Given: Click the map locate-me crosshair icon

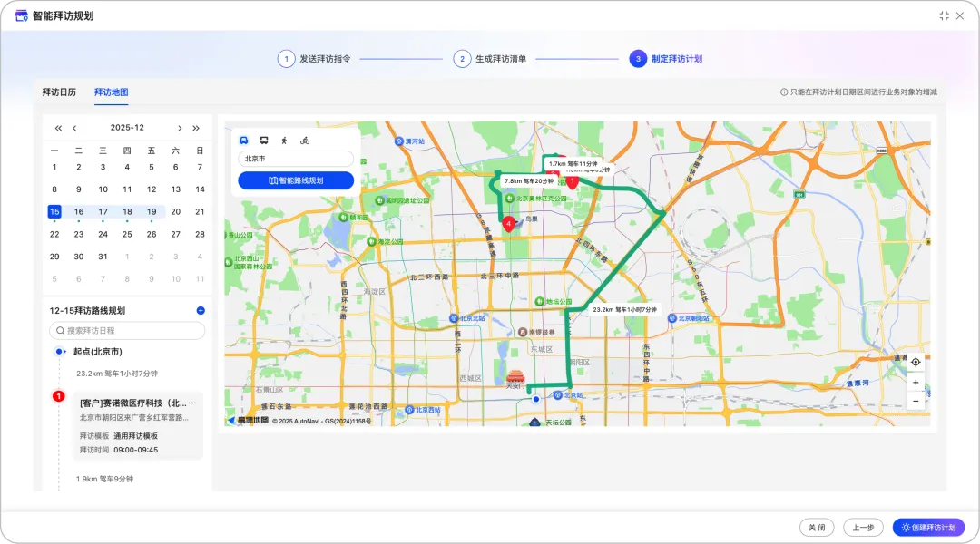Looking at the screenshot, I should (916, 362).
